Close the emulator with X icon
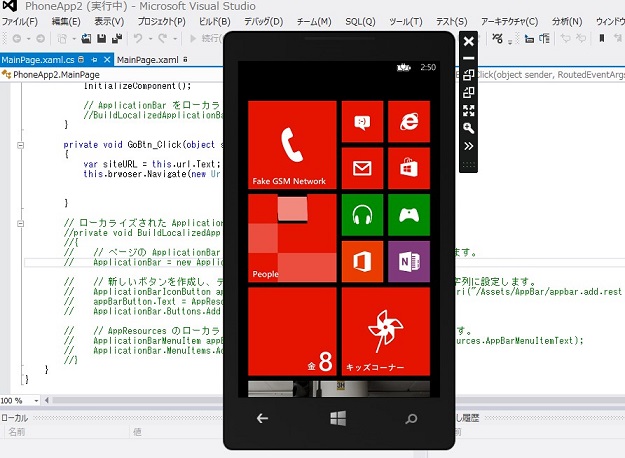The width and height of the screenshot is (625, 458). coord(469,41)
